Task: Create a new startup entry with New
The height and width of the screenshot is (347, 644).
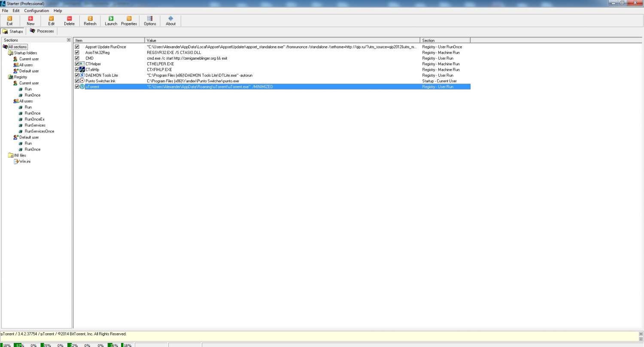Action: click(30, 21)
